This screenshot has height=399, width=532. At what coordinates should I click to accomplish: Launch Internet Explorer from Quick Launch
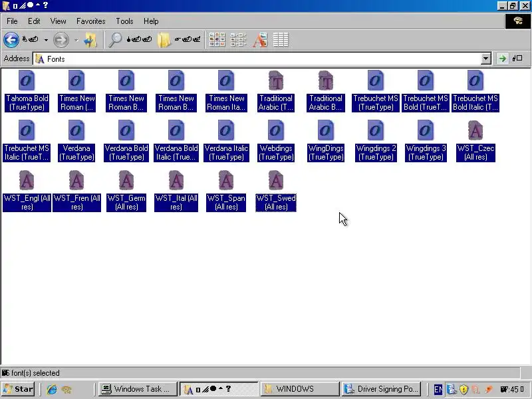(52, 389)
